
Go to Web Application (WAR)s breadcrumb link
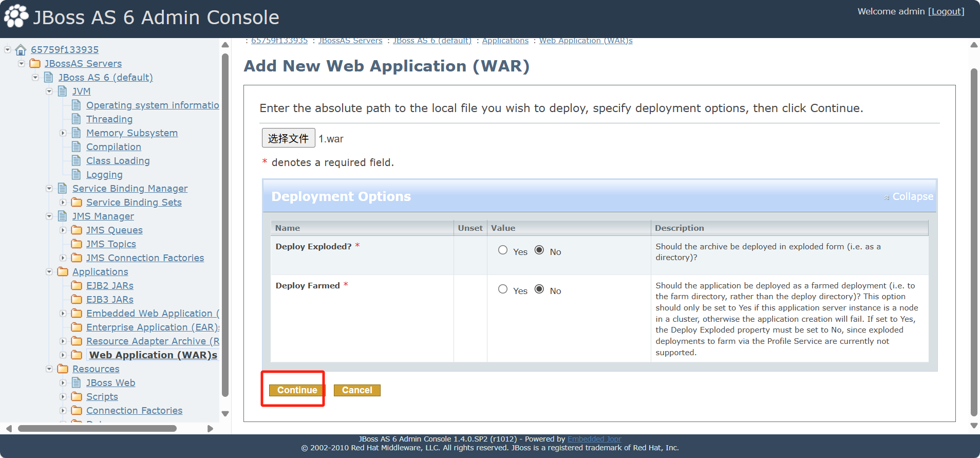(586, 41)
